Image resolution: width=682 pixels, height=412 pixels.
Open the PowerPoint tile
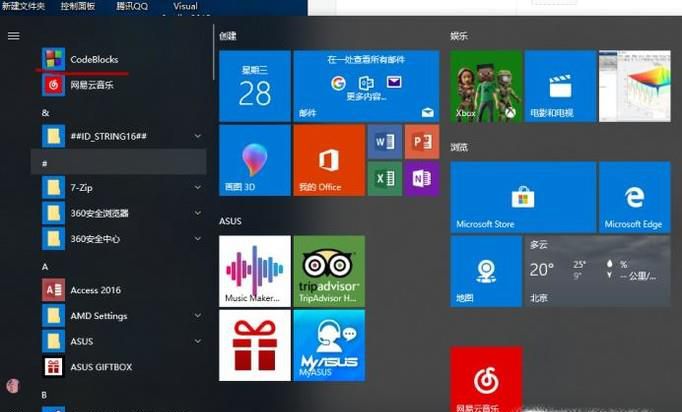pyautogui.click(x=421, y=142)
